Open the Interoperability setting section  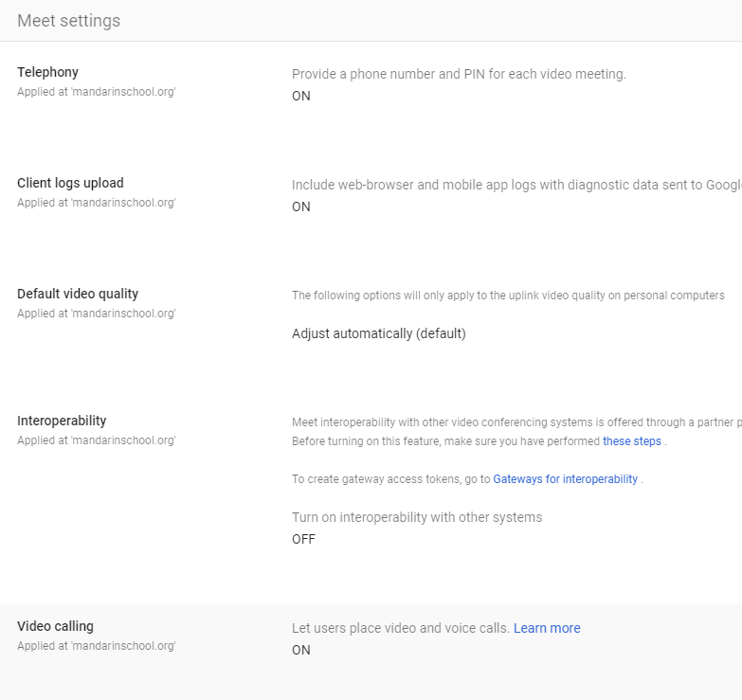pyautogui.click(x=62, y=421)
